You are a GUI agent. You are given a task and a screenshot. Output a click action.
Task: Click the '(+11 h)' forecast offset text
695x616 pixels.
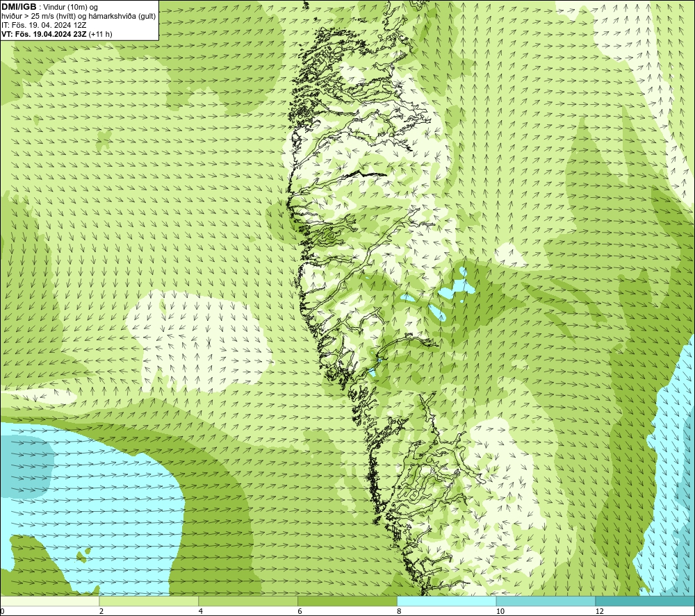tap(101, 34)
